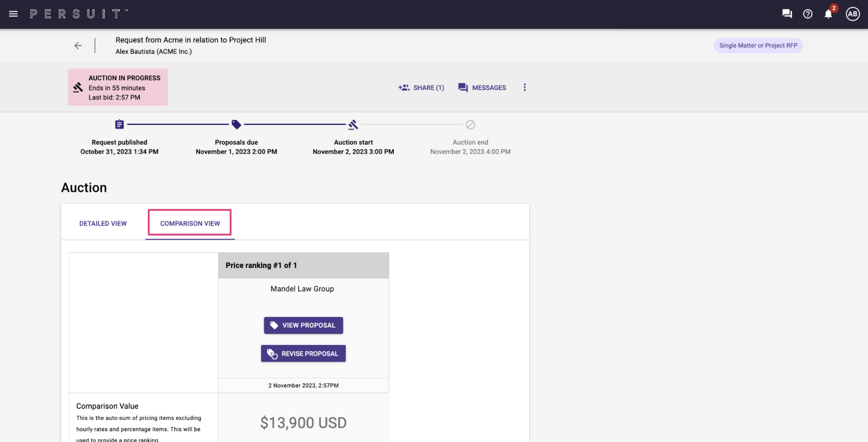
Task: Go back using the left arrow
Action: point(78,46)
